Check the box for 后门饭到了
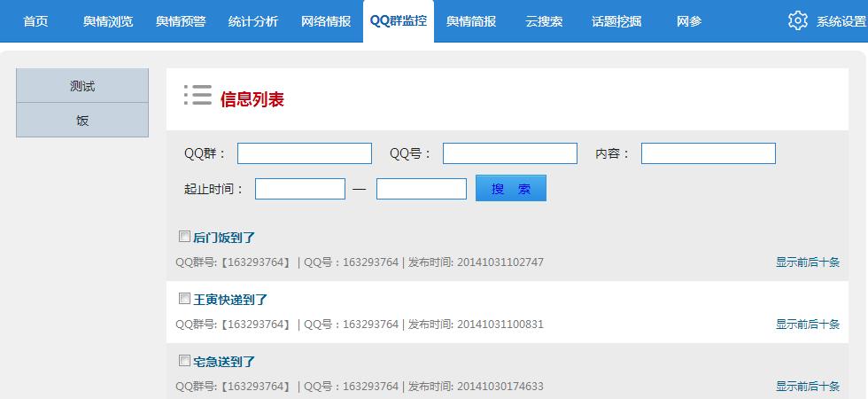 pyautogui.click(x=184, y=237)
